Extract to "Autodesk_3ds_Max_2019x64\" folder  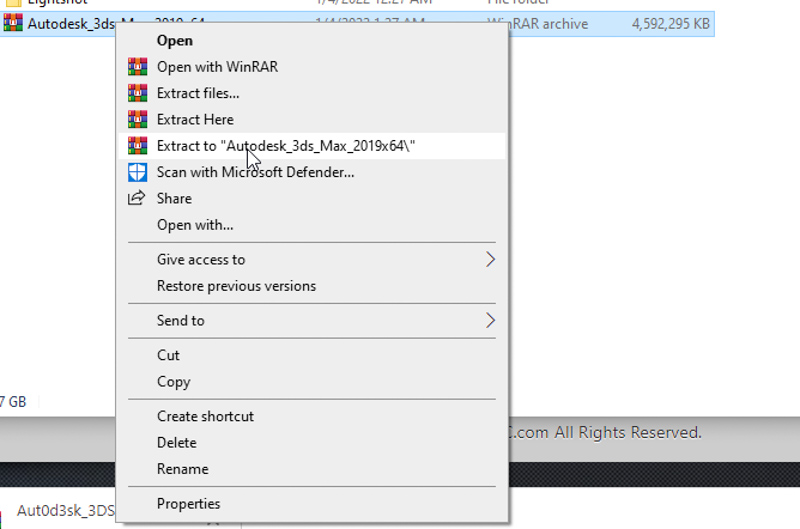pos(312,146)
